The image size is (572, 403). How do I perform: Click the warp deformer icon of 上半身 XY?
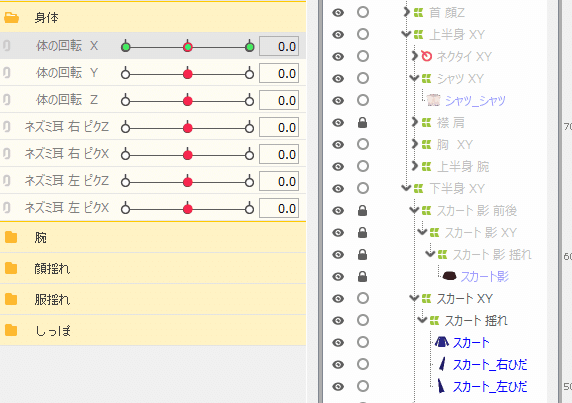coord(418,35)
